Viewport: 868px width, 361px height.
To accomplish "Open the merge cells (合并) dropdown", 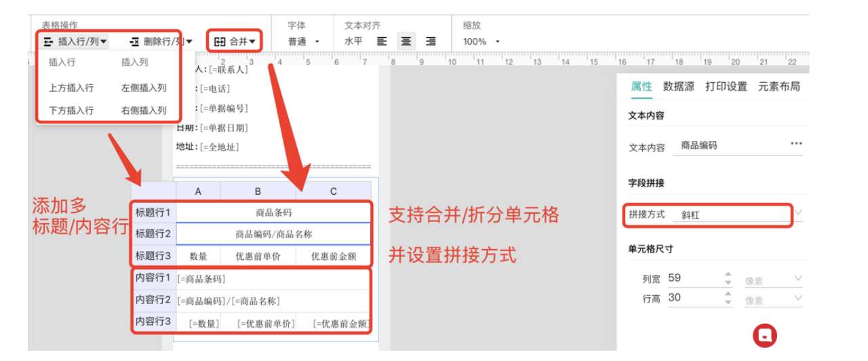I will click(x=235, y=41).
